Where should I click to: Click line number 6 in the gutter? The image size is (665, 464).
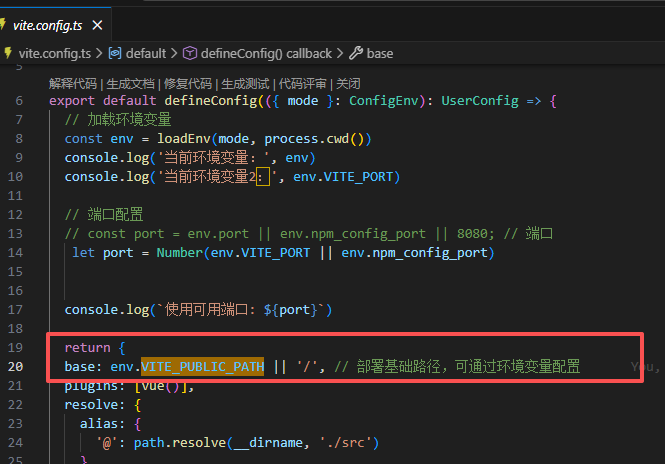[x=19, y=101]
